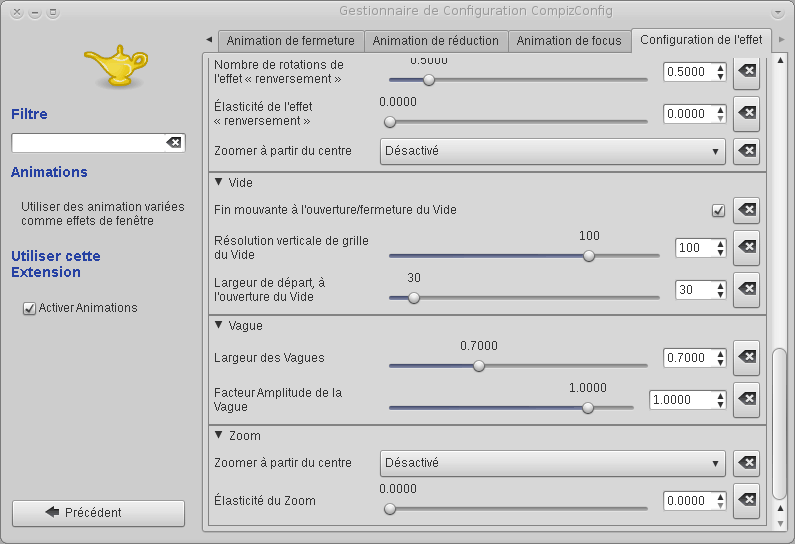Collapse the Zoom section
Viewport: 795px width, 544px height.
point(219,435)
